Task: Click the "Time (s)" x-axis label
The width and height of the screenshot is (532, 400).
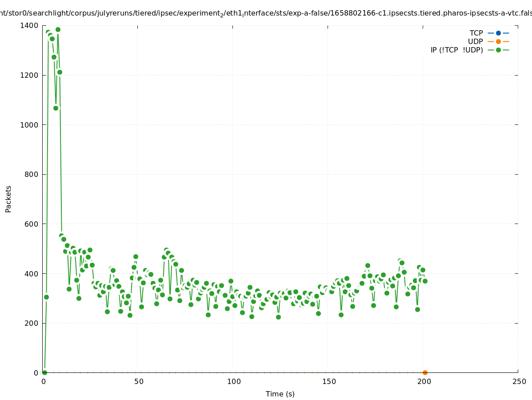Action: (x=280, y=394)
